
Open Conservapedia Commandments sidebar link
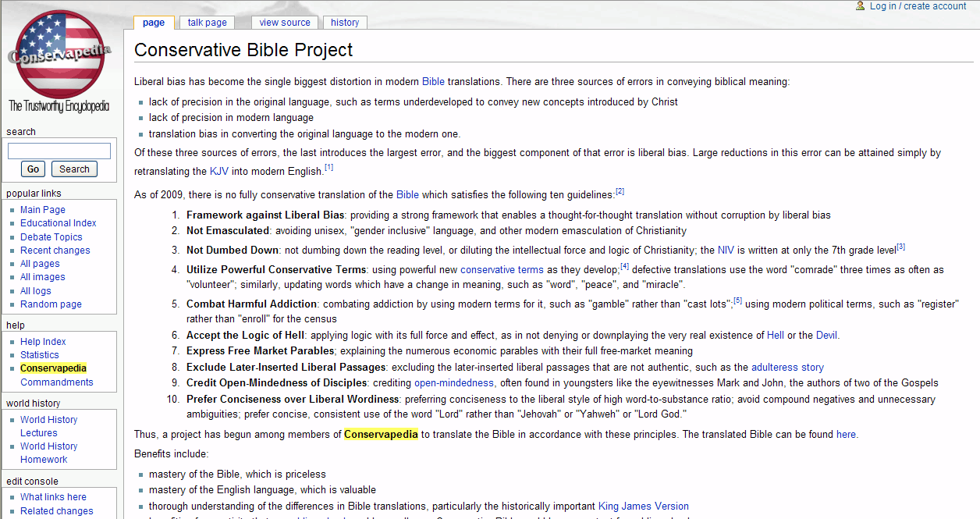57,375
